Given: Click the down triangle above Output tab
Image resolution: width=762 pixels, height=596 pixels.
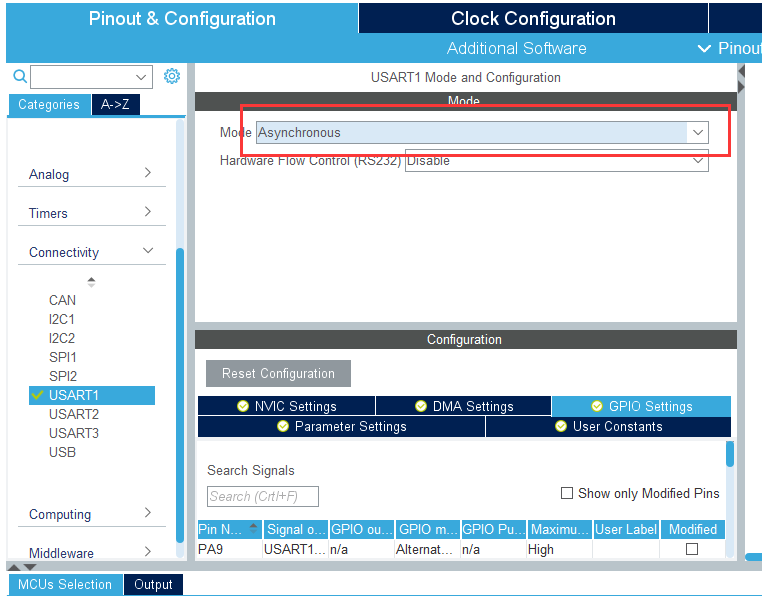Looking at the screenshot, I should (30, 567).
